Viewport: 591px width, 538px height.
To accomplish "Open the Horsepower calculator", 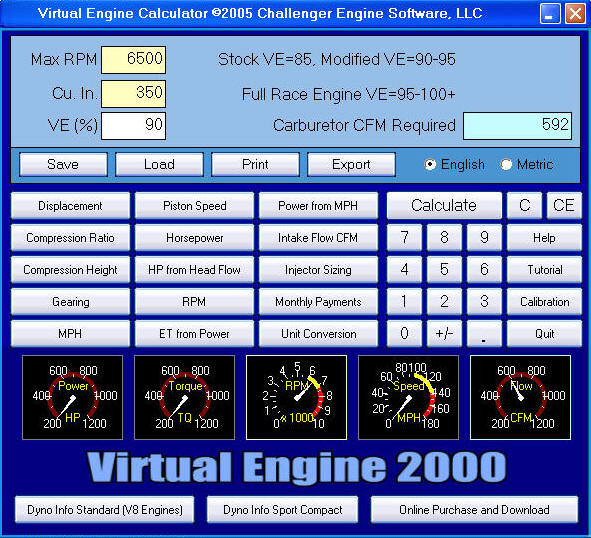I will pyautogui.click(x=194, y=238).
